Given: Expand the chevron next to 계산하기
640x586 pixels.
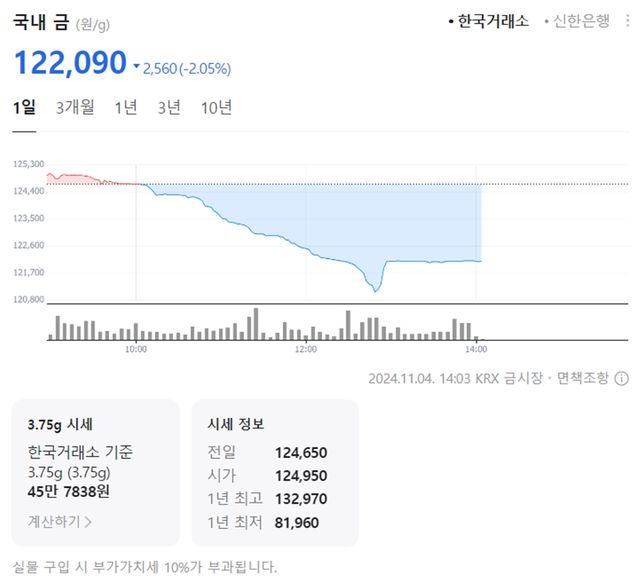Looking at the screenshot, I should point(88,521).
